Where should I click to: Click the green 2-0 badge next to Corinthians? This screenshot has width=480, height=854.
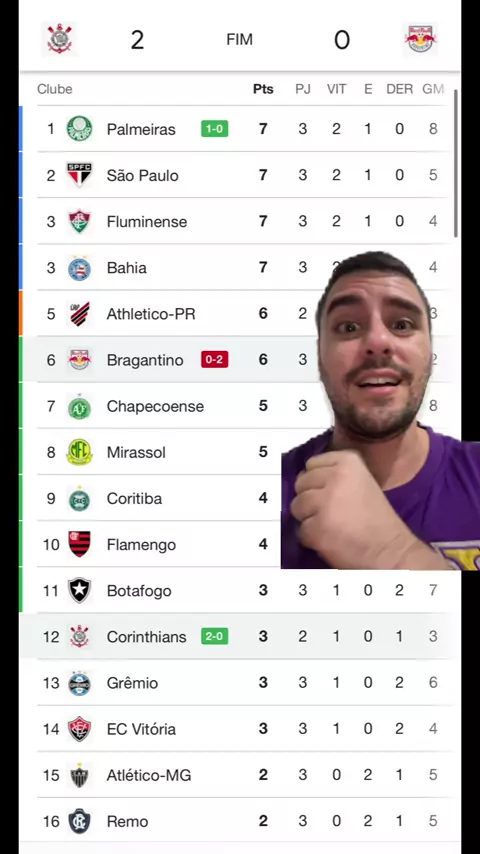click(x=215, y=636)
